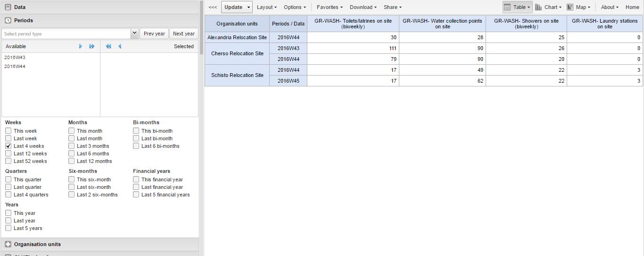Image resolution: width=644 pixels, height=256 pixels.
Task: Go to the Home link
Action: click(x=632, y=7)
